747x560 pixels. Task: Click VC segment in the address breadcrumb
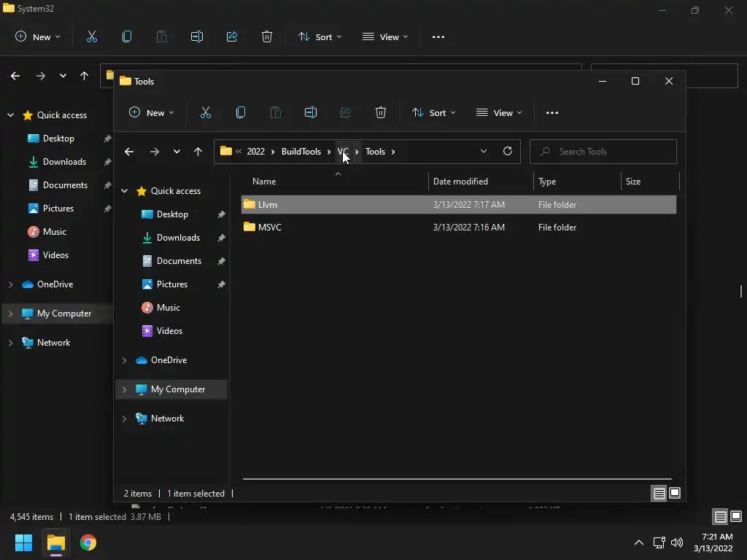point(343,152)
